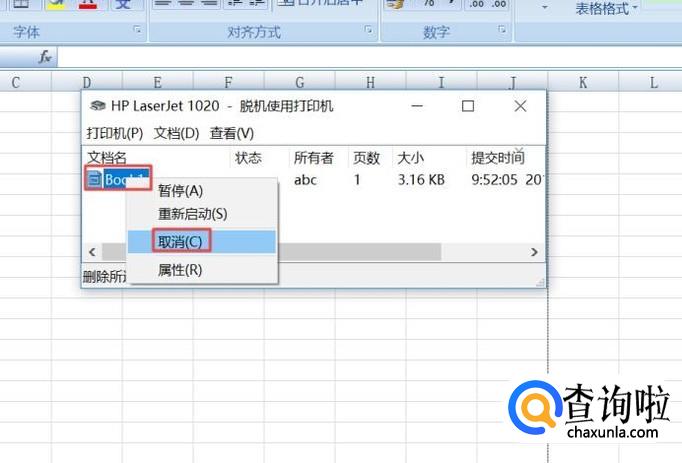Viewport: 682px width, 463px height.
Task: Open the 对齐方式 group dialog launcher
Action: pyautogui.click(x=368, y=30)
